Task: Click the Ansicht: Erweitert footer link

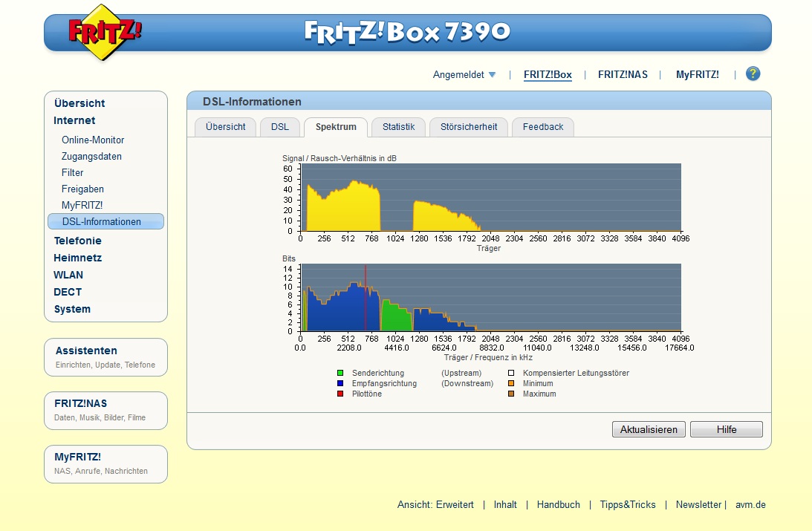Action: point(435,504)
